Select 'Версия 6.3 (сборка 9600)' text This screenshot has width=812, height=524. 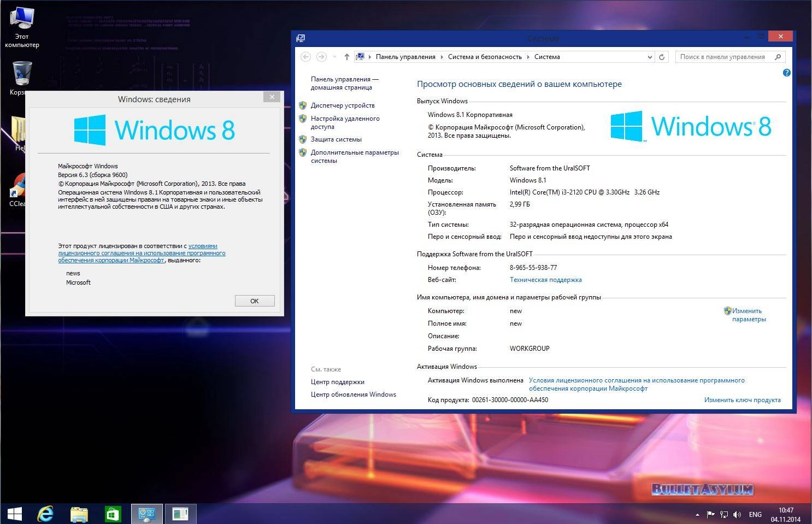point(93,175)
